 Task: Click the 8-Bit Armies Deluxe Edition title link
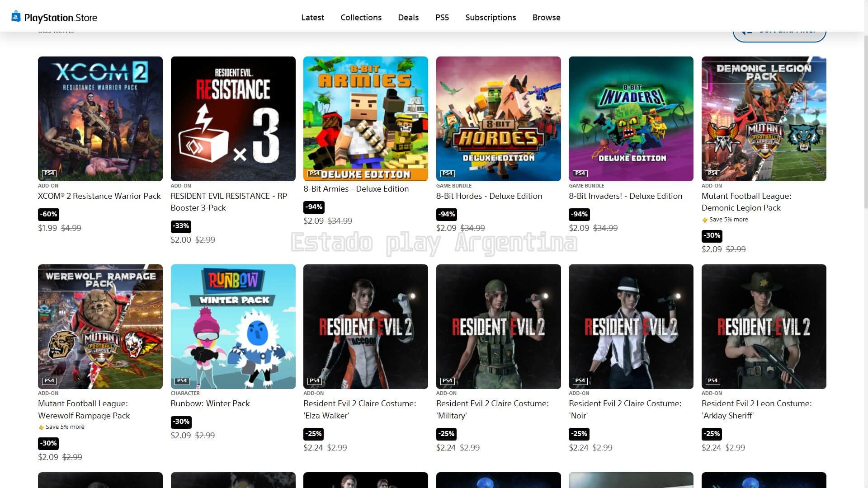pyautogui.click(x=356, y=189)
